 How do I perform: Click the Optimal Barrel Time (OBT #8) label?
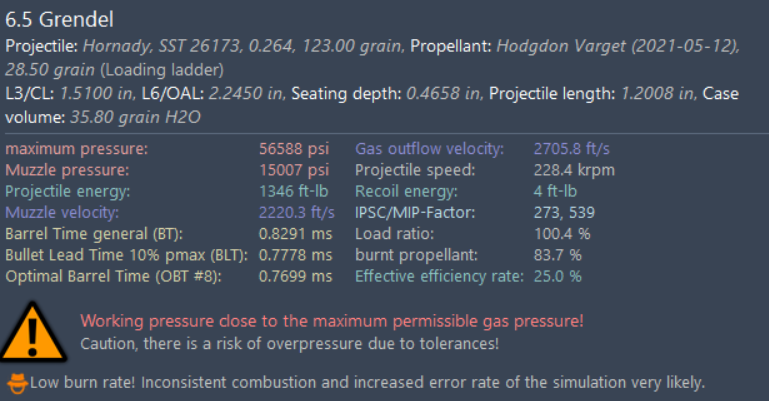pyautogui.click(x=113, y=276)
